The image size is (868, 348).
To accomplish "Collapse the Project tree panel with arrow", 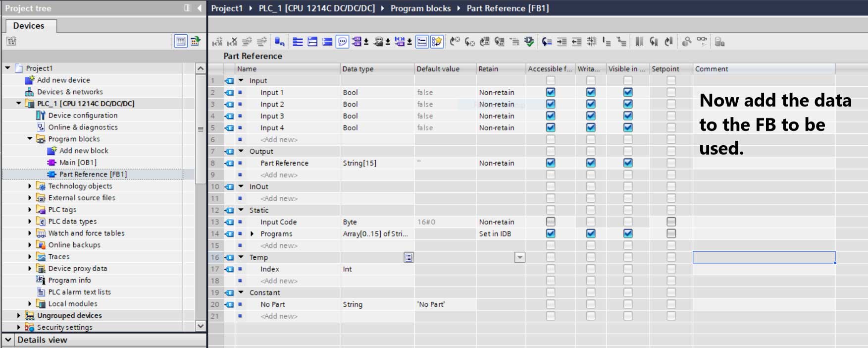I will (200, 8).
